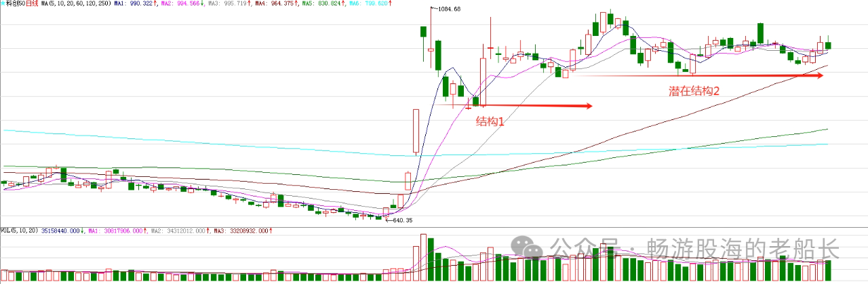Click the 潜在结构2 text annotation
This screenshot has width=868, height=284.
click(x=693, y=91)
